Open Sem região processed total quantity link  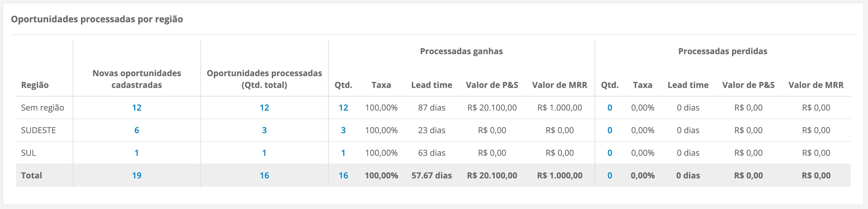pyautogui.click(x=264, y=108)
